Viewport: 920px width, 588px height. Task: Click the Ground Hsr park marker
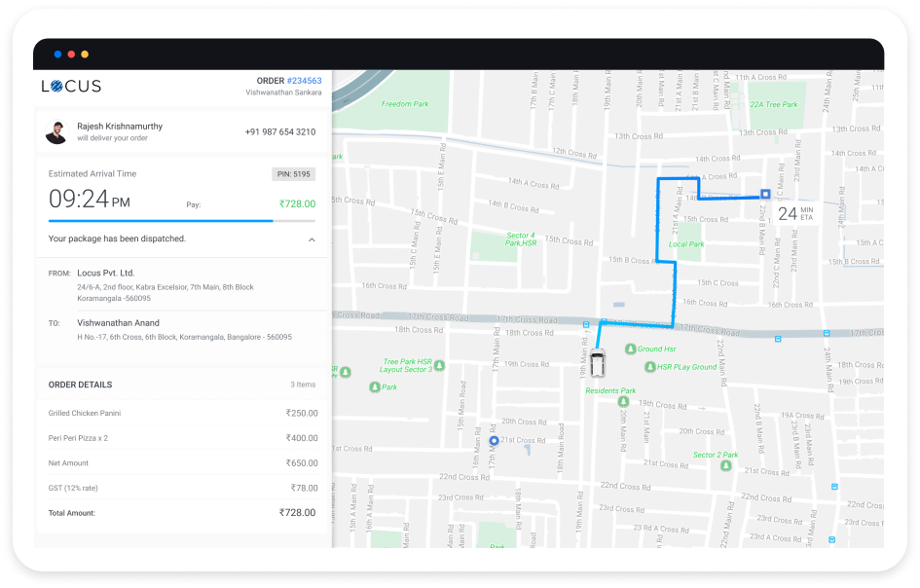(x=629, y=349)
